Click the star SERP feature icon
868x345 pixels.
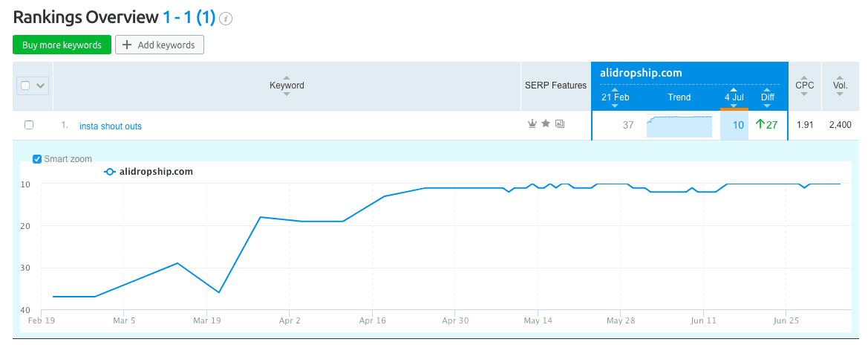546,124
